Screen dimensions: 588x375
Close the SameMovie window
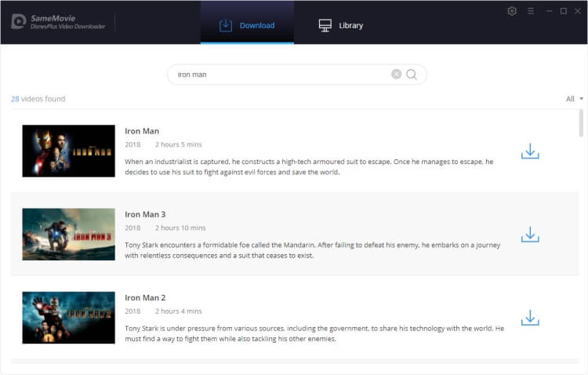point(578,11)
